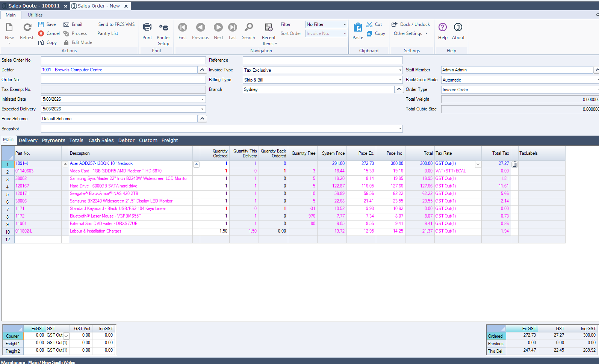Click the Save icon in Actions
The image size is (599, 364).
[41, 24]
